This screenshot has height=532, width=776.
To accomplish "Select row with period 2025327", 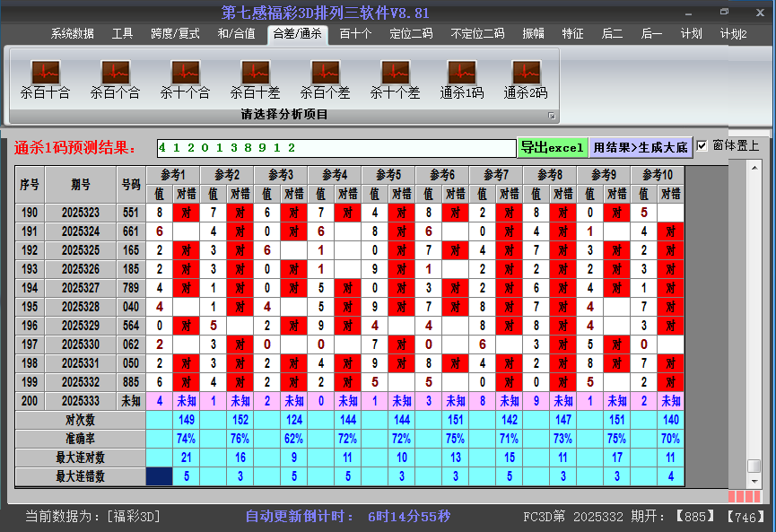I will point(82,288).
